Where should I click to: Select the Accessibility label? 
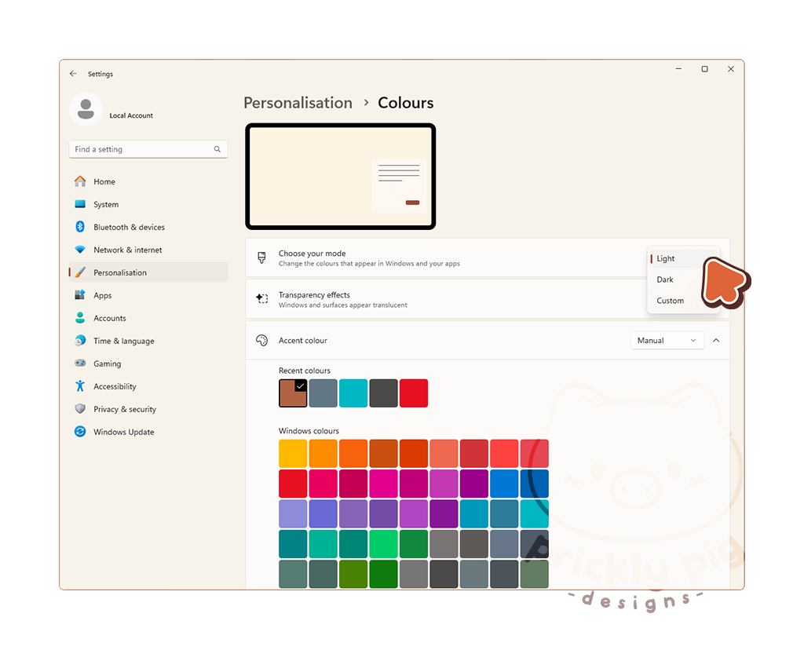point(115,386)
